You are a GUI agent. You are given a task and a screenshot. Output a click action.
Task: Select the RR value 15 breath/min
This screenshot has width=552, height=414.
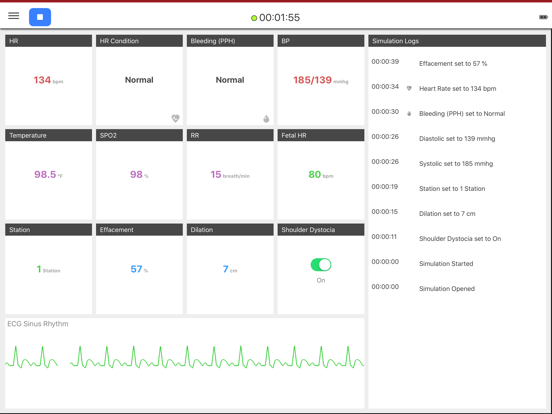point(230,175)
